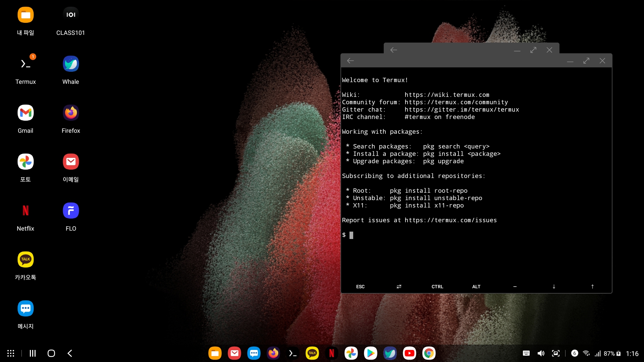Open the FLO music app

[x=71, y=210]
